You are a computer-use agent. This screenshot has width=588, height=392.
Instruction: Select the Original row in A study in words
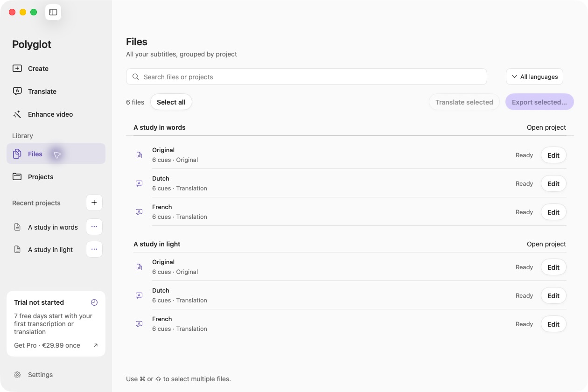[x=350, y=155]
